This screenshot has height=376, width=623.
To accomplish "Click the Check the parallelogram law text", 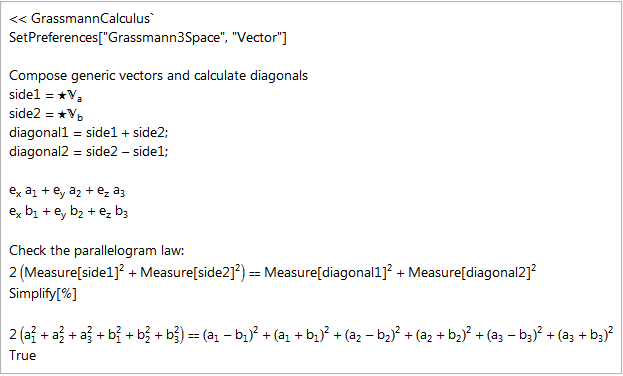I will (x=97, y=250).
